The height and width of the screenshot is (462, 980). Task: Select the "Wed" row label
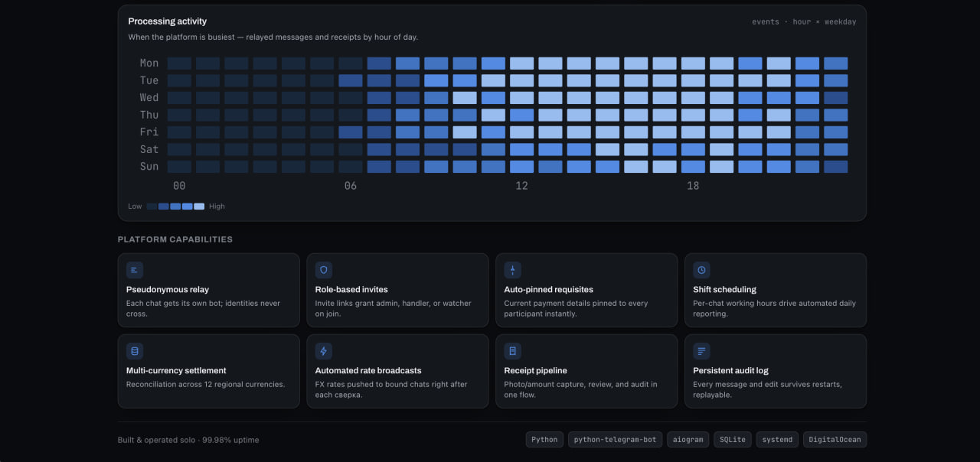click(x=149, y=98)
